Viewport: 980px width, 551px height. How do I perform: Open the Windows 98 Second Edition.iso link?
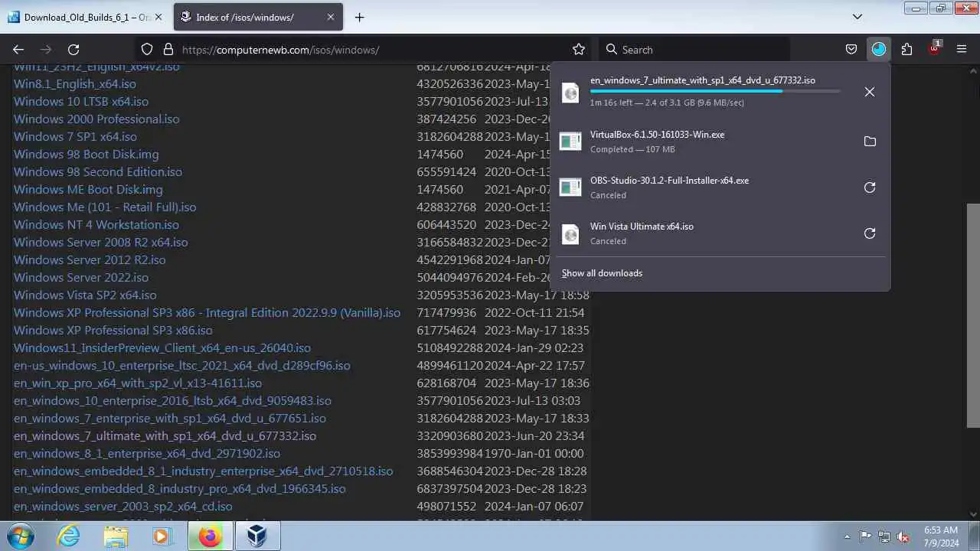pos(98,172)
